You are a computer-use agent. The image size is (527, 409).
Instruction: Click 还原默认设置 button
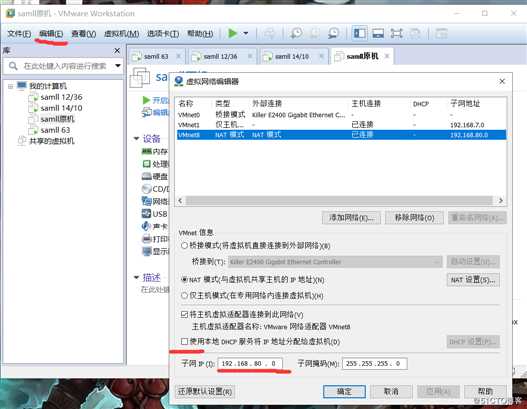[205, 392]
